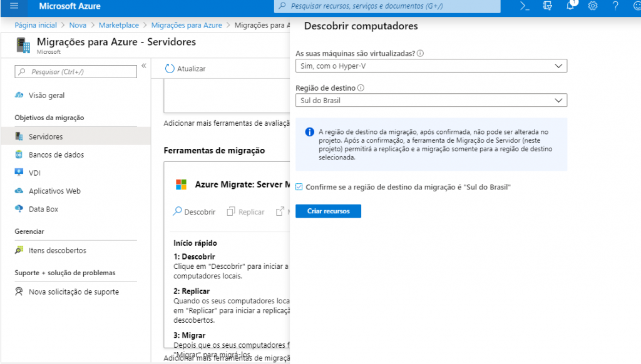Screen dimensions: 641x364
Task: Launch Cloud Shell from top bar
Action: coord(526,6)
